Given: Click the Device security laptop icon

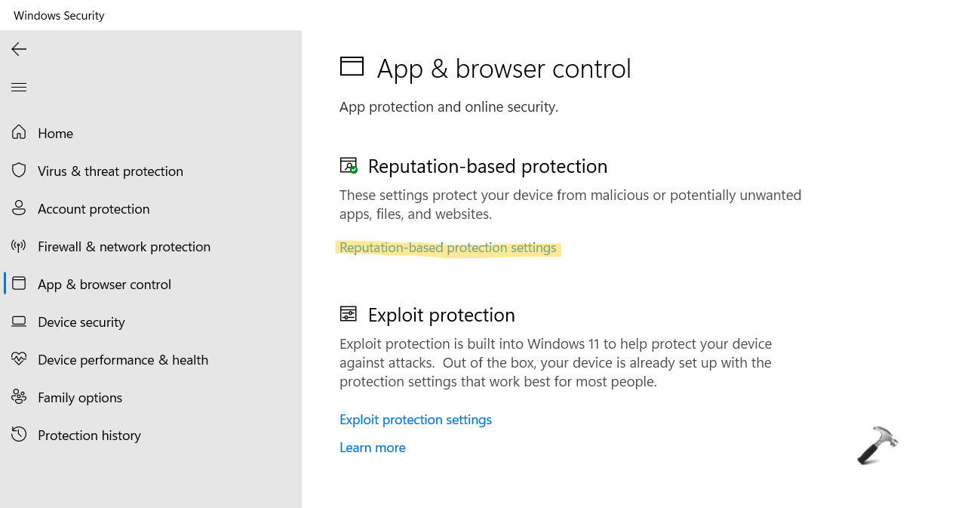Looking at the screenshot, I should [20, 322].
